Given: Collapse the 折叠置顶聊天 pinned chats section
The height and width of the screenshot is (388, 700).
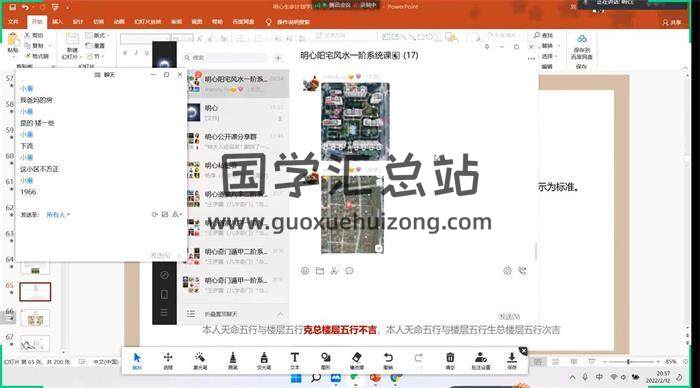Looking at the screenshot, I should point(280,314).
